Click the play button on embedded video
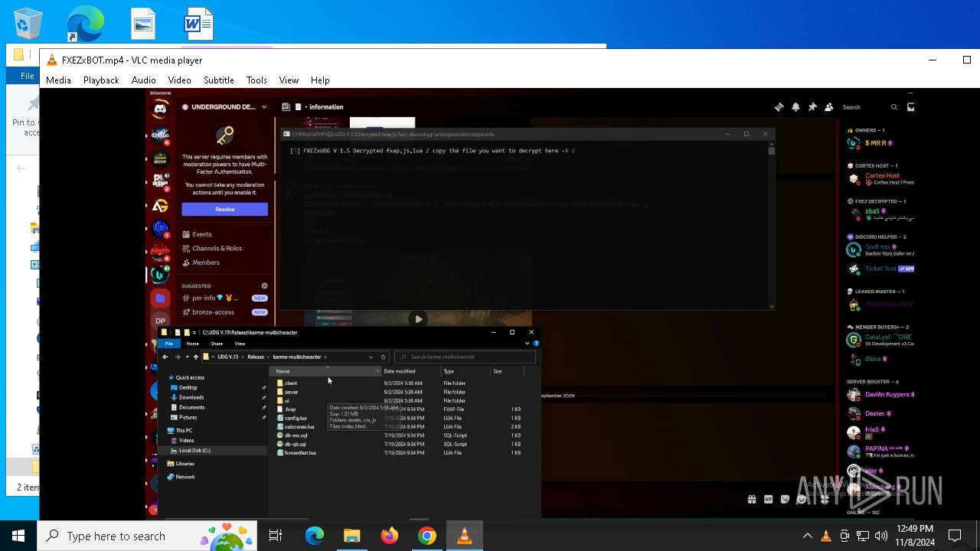980x551 pixels. click(418, 319)
